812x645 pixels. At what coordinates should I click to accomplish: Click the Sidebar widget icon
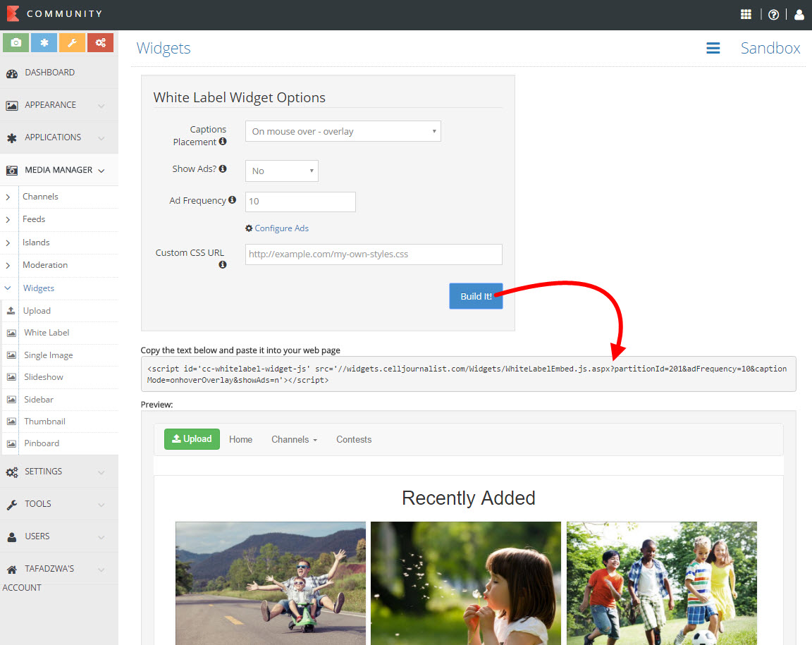coord(11,400)
